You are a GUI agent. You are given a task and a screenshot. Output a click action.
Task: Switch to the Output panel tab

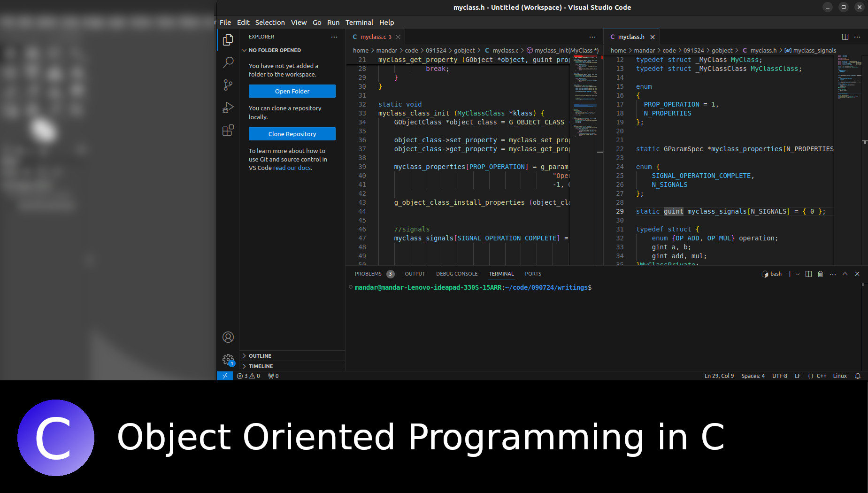click(415, 274)
